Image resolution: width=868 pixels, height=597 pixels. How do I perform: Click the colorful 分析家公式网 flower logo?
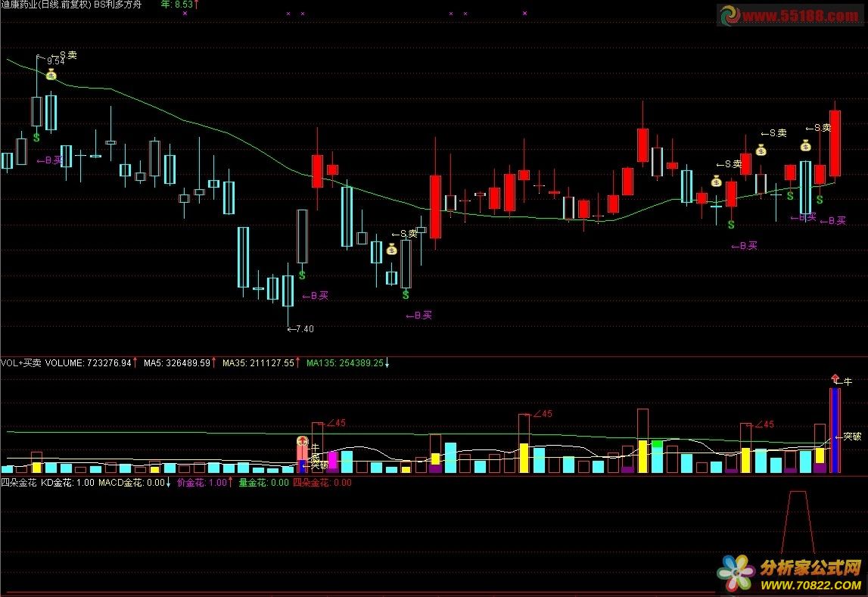[736, 574]
